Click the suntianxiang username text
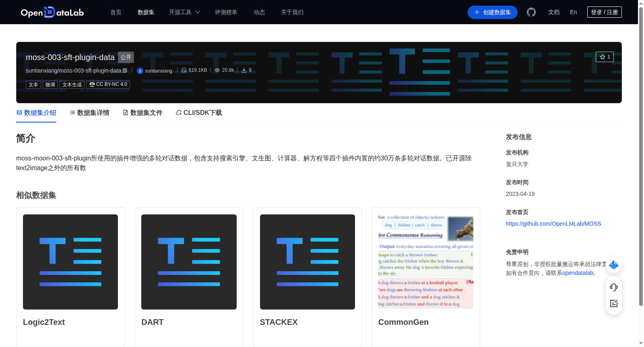This screenshot has height=347, width=644. click(159, 71)
